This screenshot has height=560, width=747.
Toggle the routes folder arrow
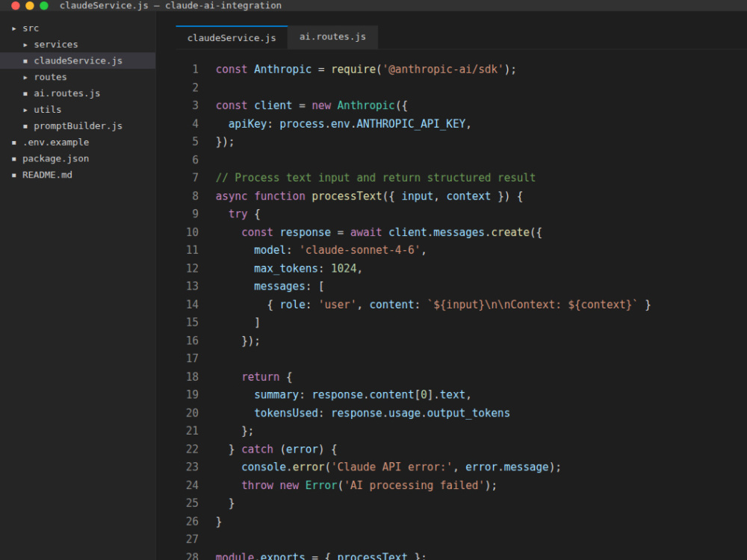pyautogui.click(x=25, y=77)
